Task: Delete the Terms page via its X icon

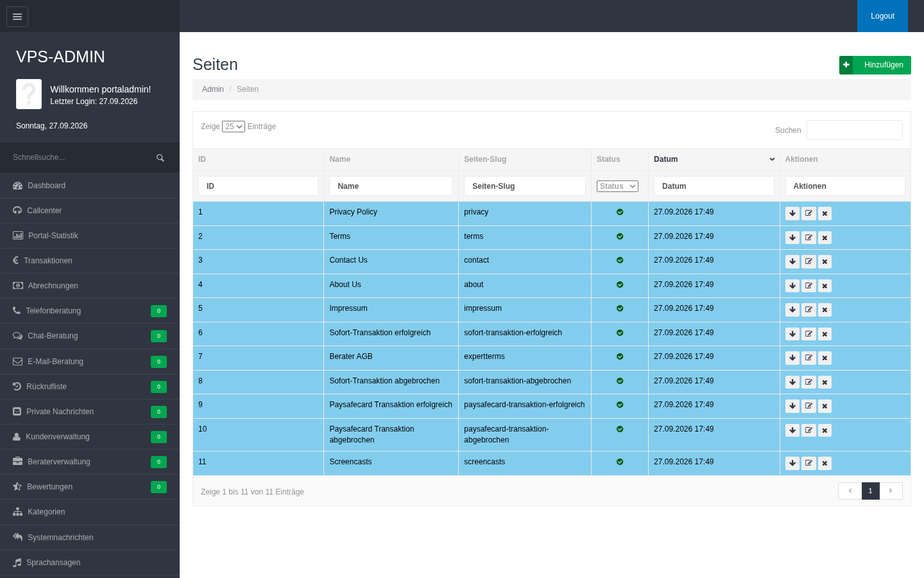Action: (825, 238)
